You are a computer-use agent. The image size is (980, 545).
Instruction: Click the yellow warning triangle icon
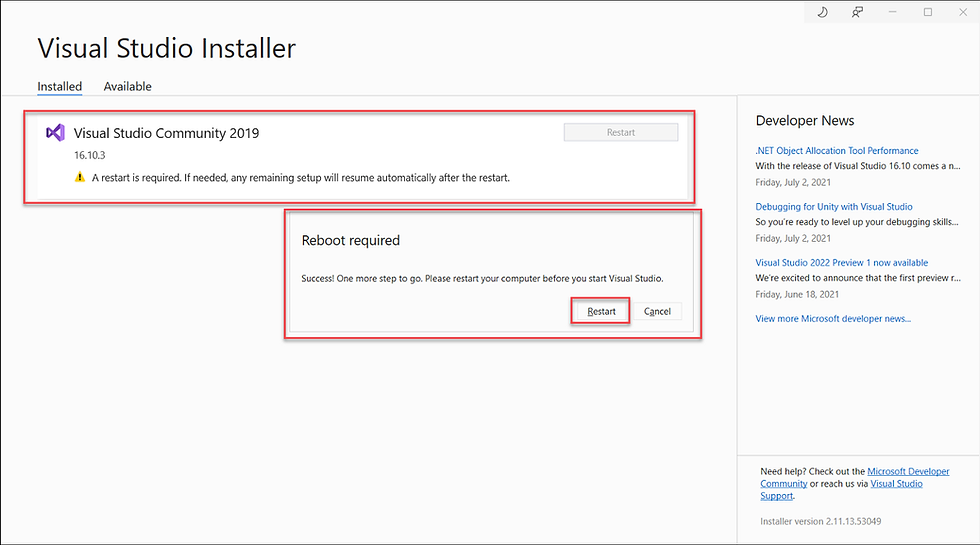click(80, 178)
